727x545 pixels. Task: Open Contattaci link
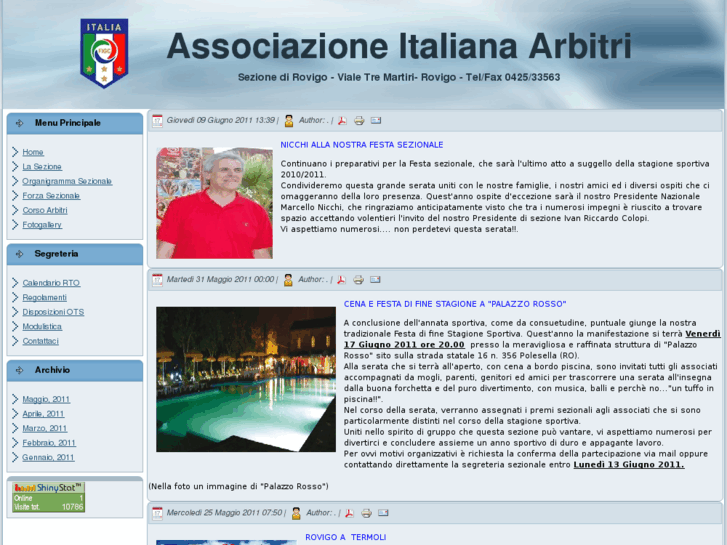point(40,341)
